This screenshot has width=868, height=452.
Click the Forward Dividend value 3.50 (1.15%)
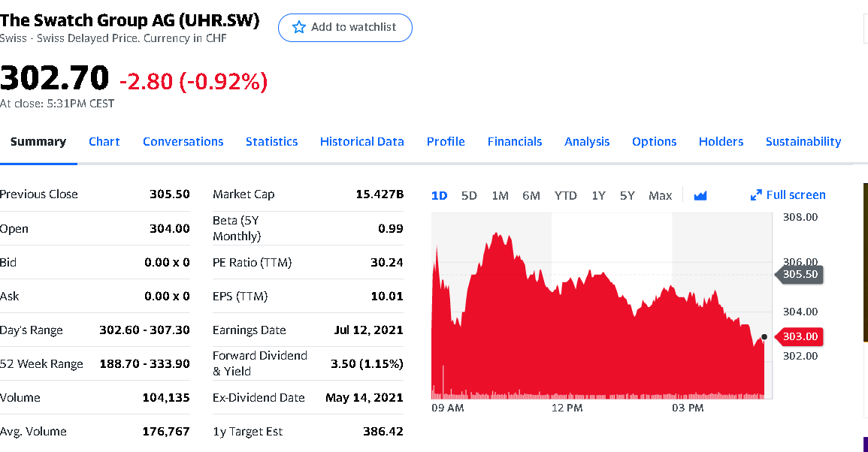click(x=367, y=364)
